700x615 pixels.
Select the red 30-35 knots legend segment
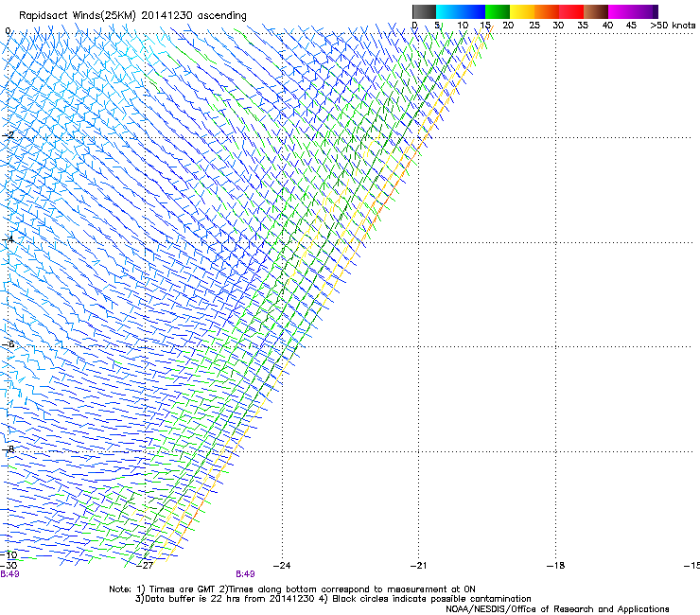(571, 11)
